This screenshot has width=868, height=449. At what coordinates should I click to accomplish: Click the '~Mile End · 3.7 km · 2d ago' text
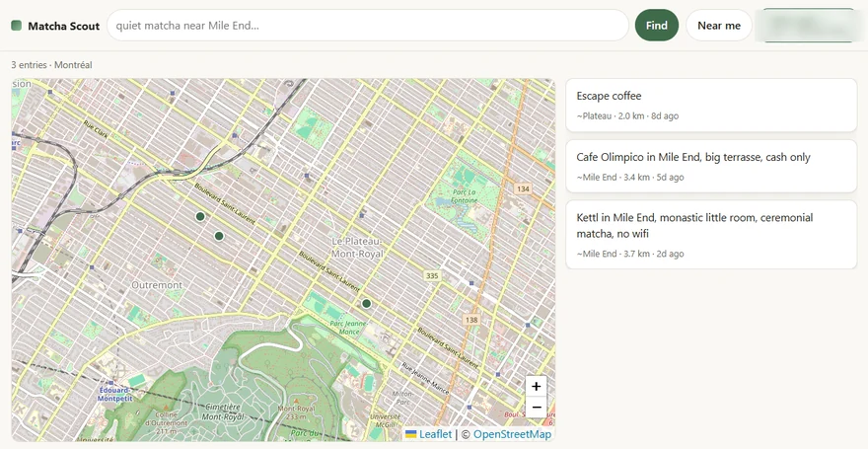[x=630, y=254]
